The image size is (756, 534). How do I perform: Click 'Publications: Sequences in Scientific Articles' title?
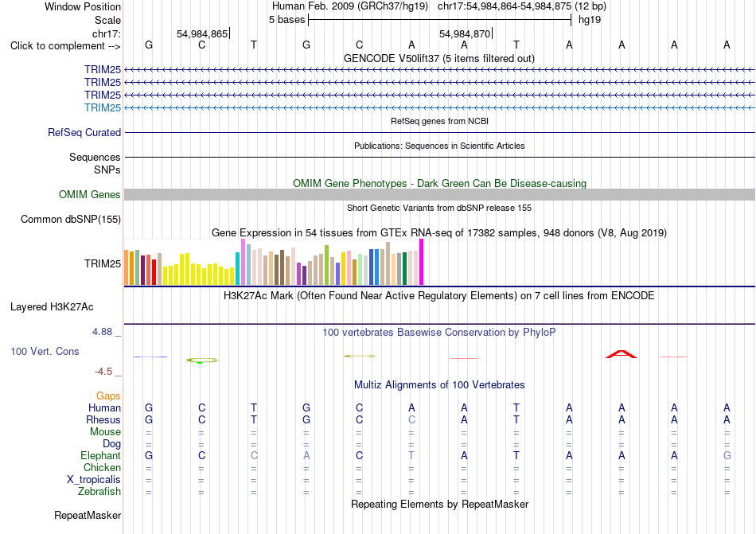tap(439, 146)
